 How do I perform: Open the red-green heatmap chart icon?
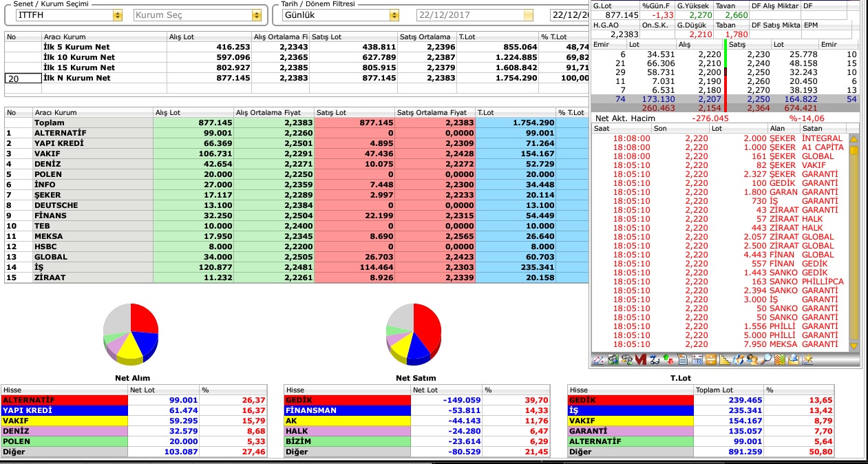[781, 359]
